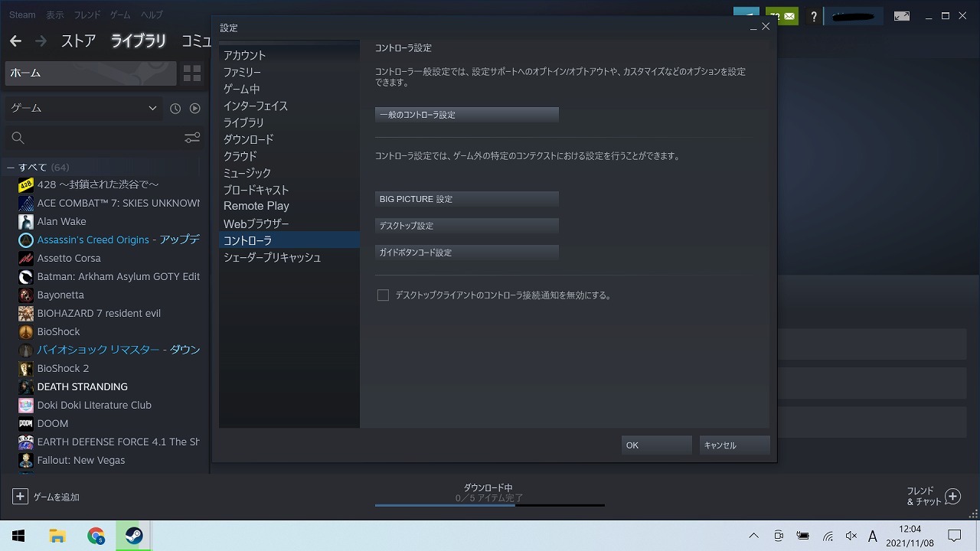
Task: Open the Steam help question mark
Action: [814, 16]
